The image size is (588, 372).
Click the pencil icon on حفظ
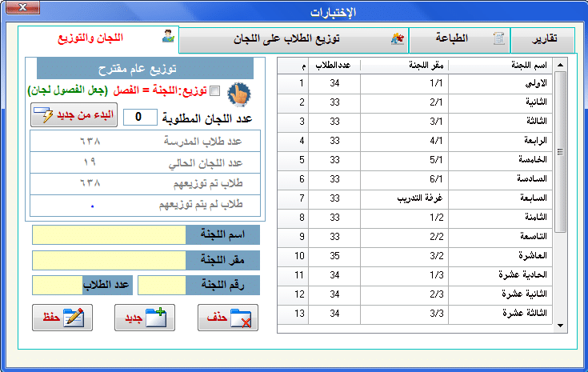(74, 318)
